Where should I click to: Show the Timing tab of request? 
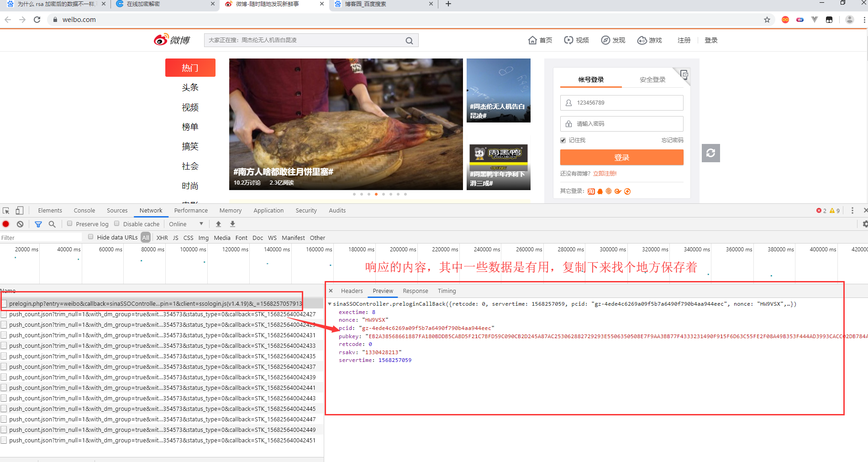(447, 291)
